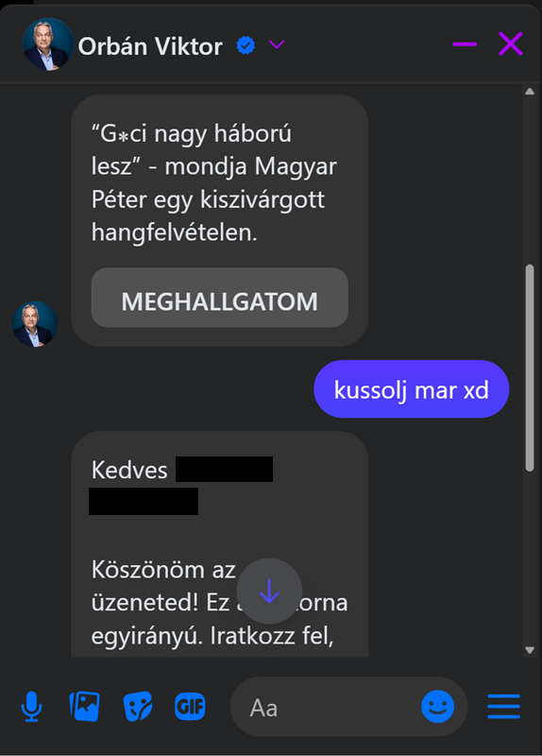Open the GIF picker
The height and width of the screenshot is (756, 542).
(x=190, y=706)
